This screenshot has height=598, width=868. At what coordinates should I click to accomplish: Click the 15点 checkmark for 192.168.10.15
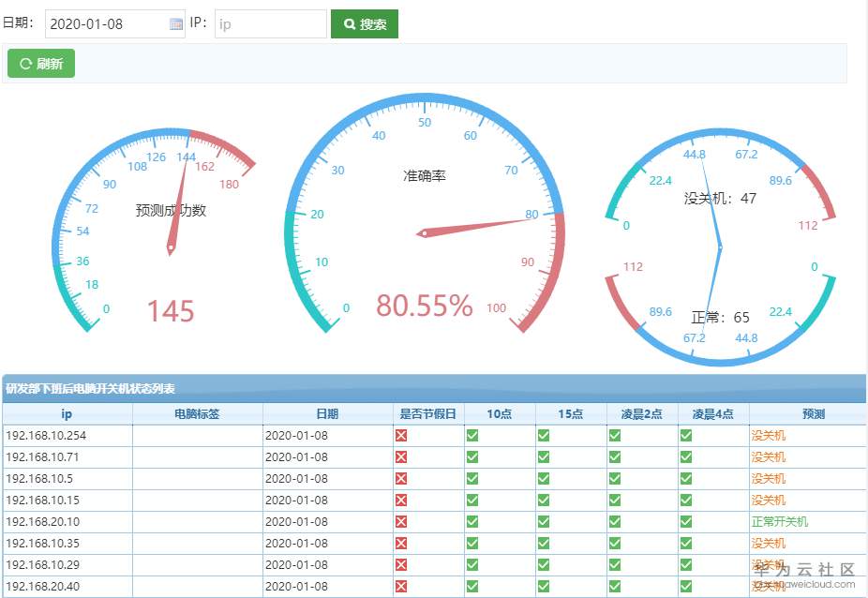(544, 500)
